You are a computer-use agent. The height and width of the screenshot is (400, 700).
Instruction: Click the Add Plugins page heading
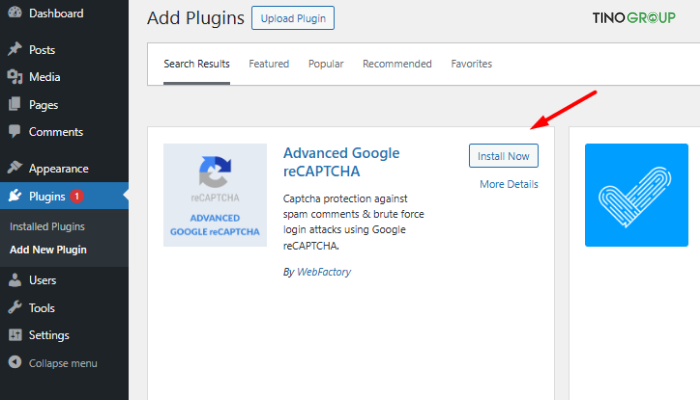coord(196,18)
